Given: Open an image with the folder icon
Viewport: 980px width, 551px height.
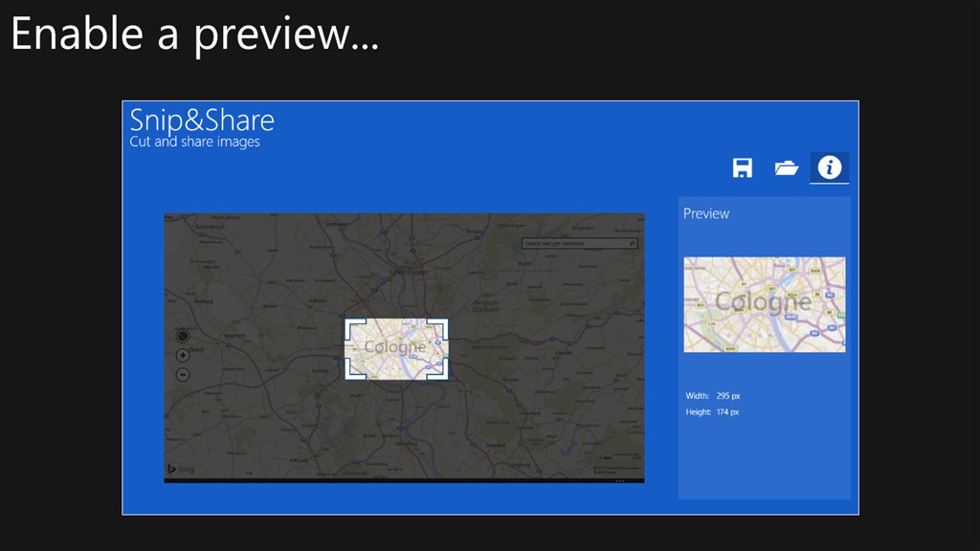Looking at the screenshot, I should tap(787, 167).
